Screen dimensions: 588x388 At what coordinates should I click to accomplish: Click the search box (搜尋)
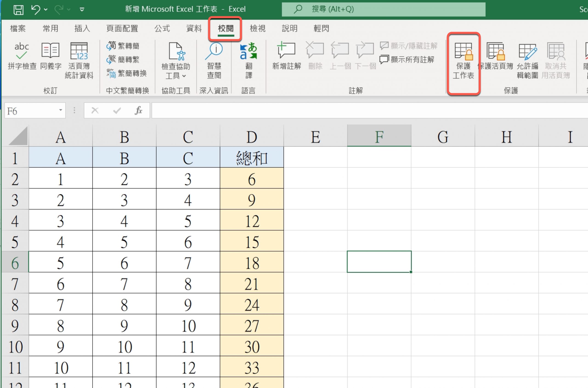click(x=383, y=9)
